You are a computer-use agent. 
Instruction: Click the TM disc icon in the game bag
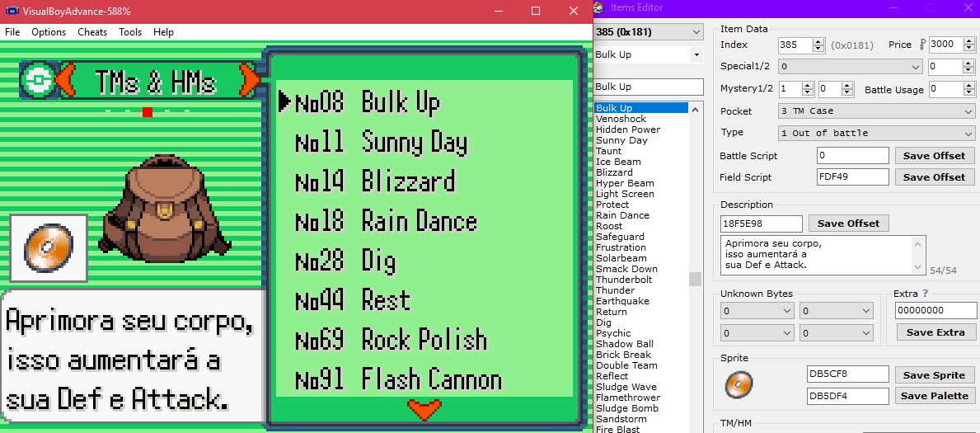pos(49,247)
